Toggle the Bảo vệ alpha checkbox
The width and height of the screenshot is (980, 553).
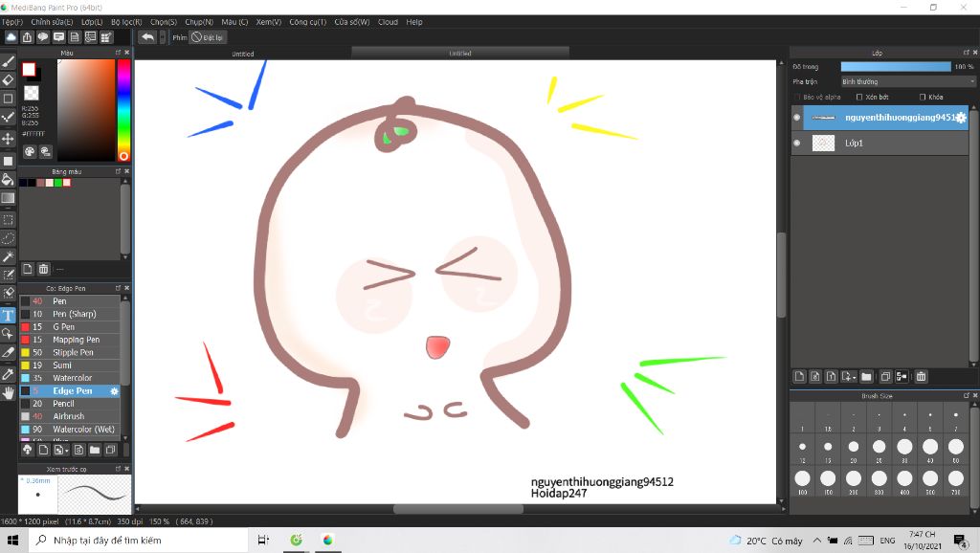[x=797, y=97]
